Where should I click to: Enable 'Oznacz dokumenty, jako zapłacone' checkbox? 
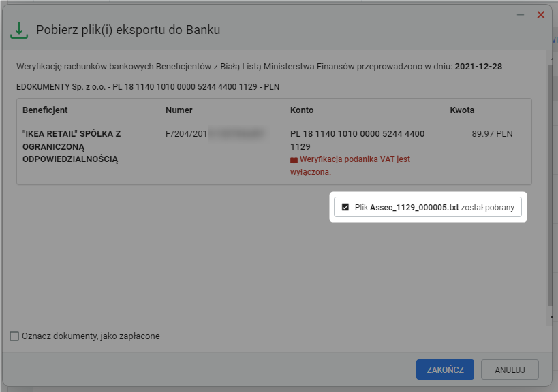(14, 336)
